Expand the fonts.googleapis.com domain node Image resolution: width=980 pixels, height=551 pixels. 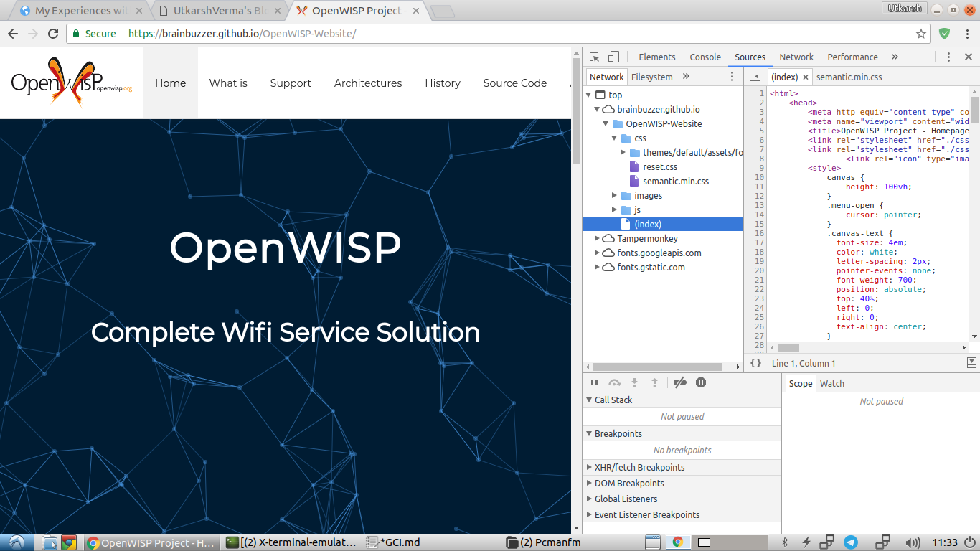point(598,253)
